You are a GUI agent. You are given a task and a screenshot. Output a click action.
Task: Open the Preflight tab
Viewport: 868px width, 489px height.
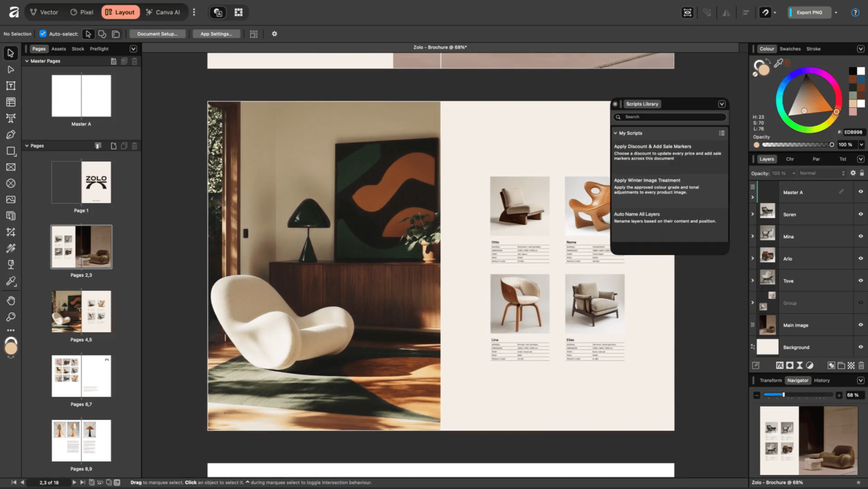[99, 49]
